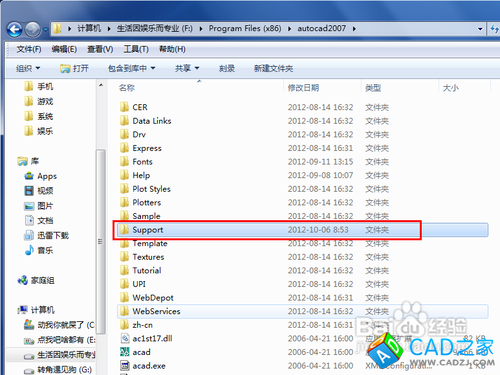Image resolution: width=500 pixels, height=375 pixels.
Task: Click the navigation pane scroll-up arrow
Action: pyautogui.click(x=101, y=85)
